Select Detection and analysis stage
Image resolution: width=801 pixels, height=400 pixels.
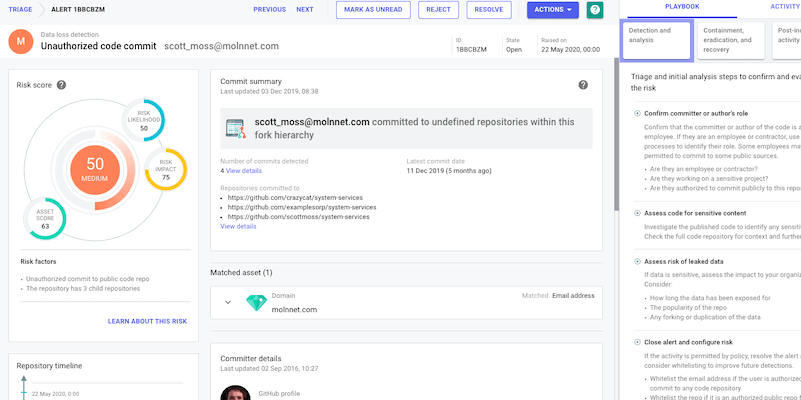point(656,40)
